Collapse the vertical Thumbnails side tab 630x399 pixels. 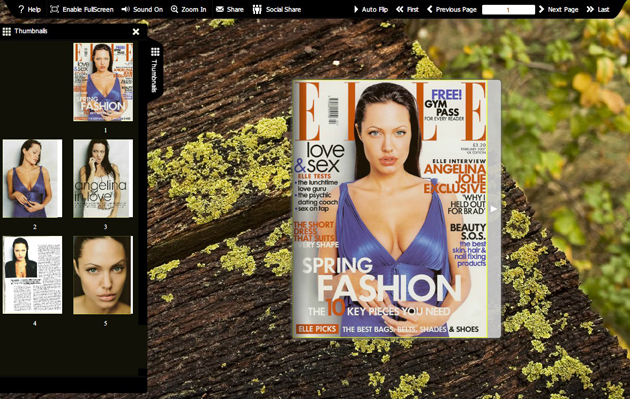tap(155, 70)
